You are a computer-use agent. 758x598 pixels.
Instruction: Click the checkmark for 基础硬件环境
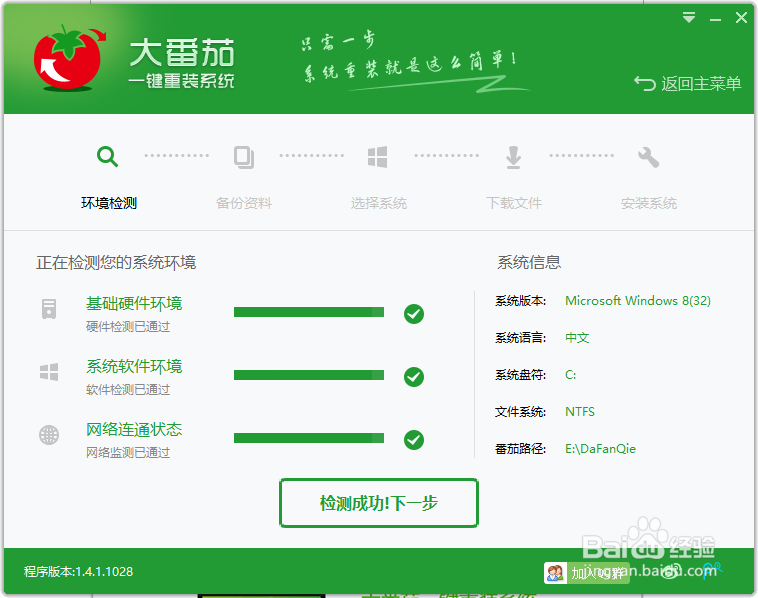[x=414, y=314]
